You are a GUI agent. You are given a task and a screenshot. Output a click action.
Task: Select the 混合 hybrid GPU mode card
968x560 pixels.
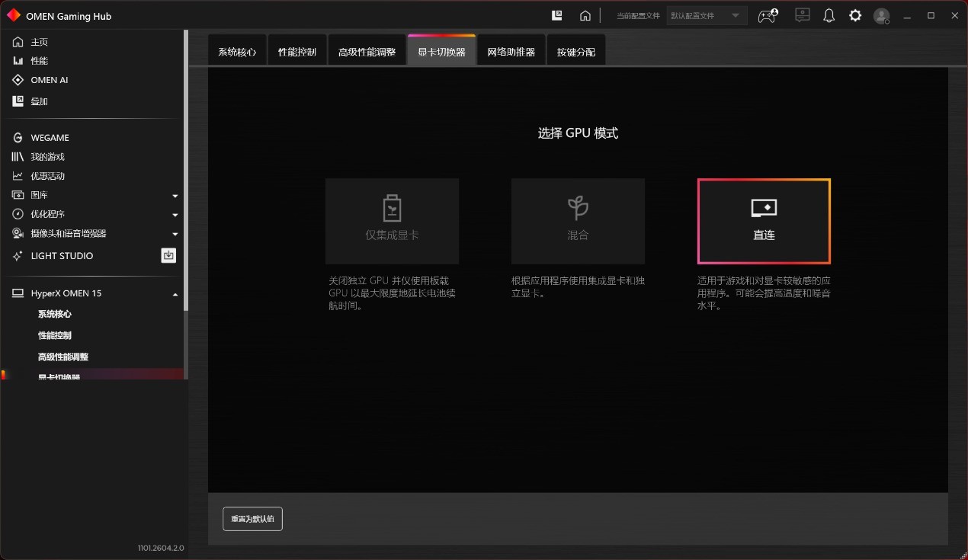pos(578,221)
